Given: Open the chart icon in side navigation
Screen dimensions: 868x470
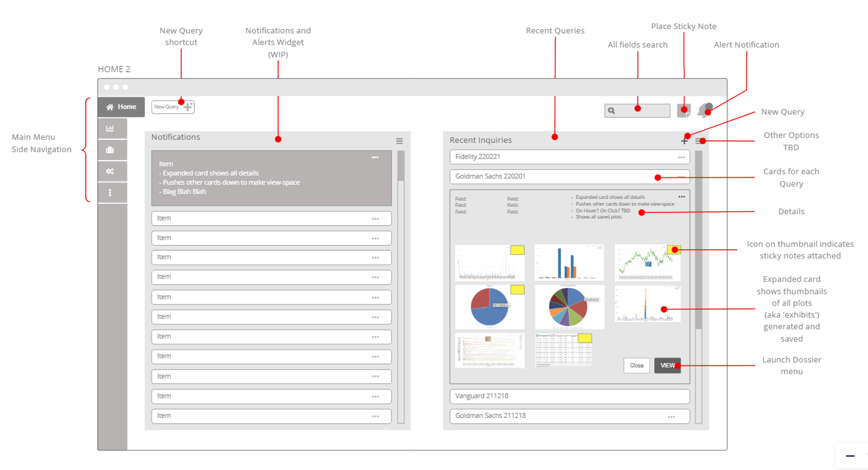Looking at the screenshot, I should click(x=110, y=128).
